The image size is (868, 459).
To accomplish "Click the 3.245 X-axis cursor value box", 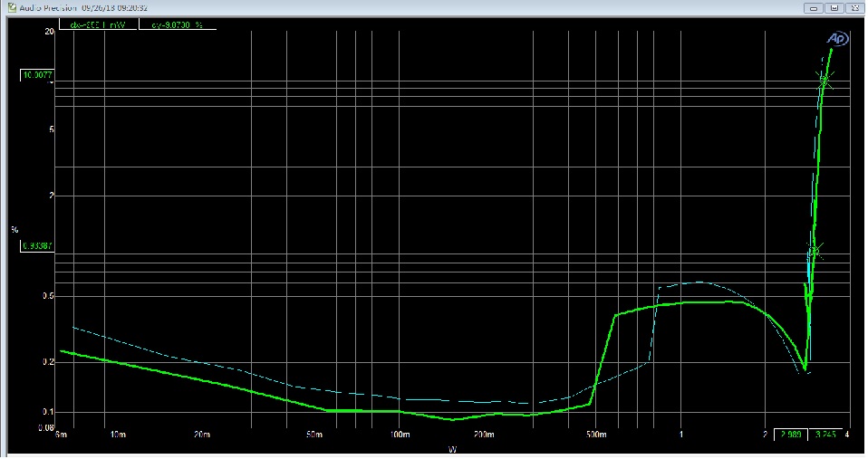I will click(825, 435).
